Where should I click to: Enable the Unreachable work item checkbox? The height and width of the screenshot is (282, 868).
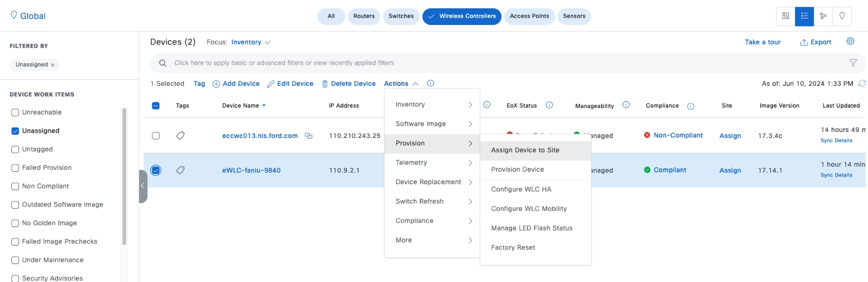coord(15,112)
